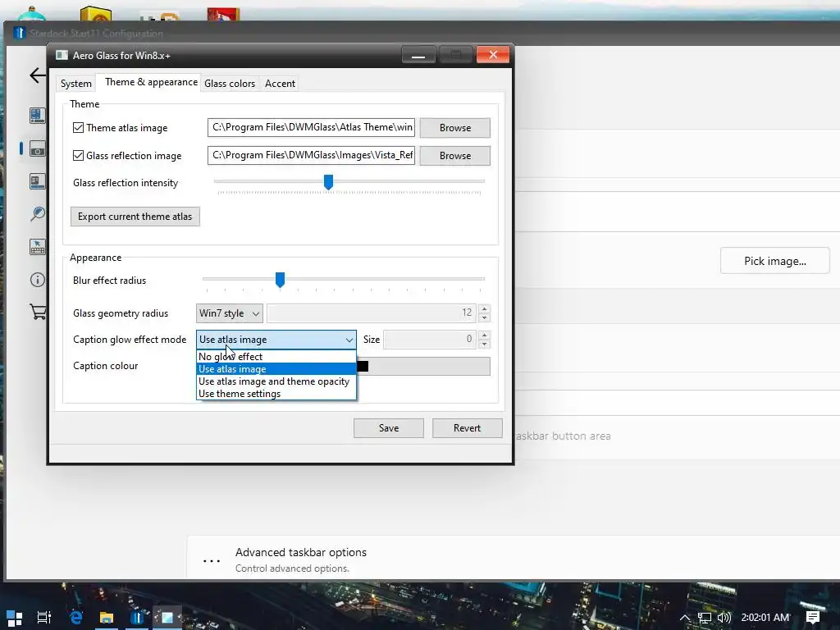Browse for glass reflection image

point(454,155)
